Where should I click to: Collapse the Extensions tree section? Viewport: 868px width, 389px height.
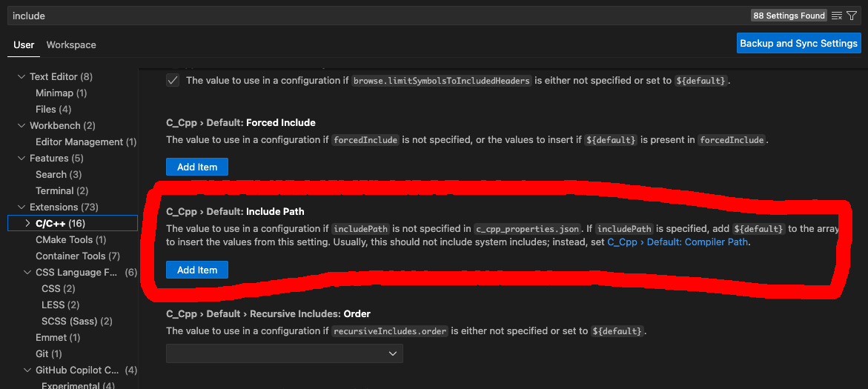click(x=21, y=207)
